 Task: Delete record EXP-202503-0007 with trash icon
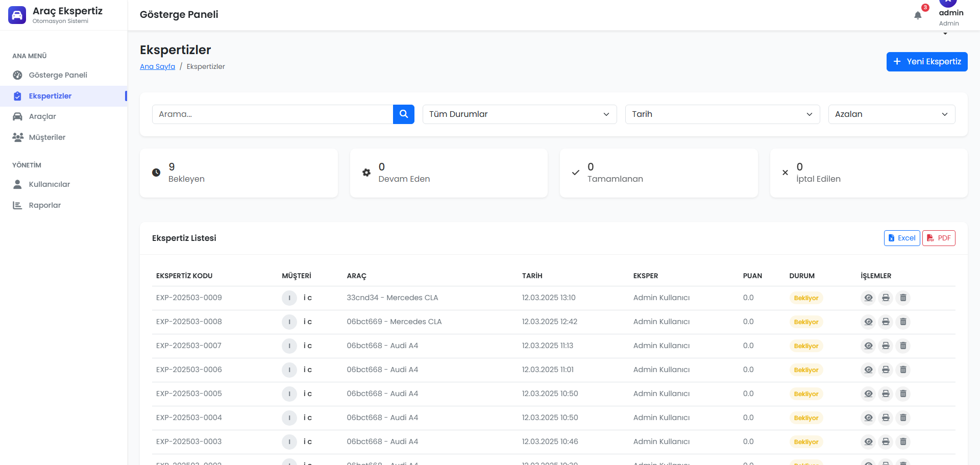(903, 346)
